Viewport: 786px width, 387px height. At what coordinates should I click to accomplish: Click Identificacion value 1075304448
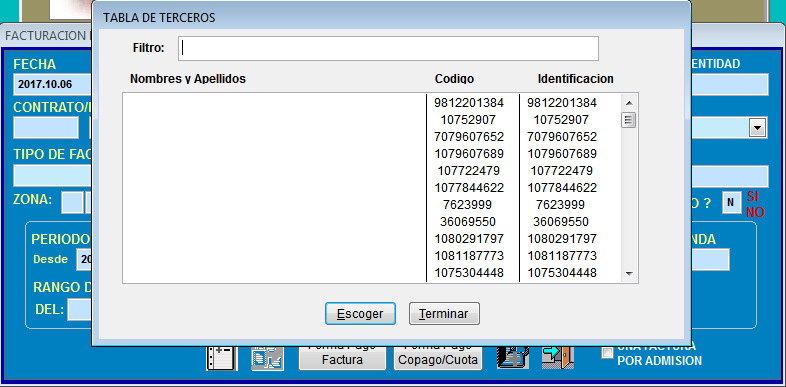click(562, 273)
